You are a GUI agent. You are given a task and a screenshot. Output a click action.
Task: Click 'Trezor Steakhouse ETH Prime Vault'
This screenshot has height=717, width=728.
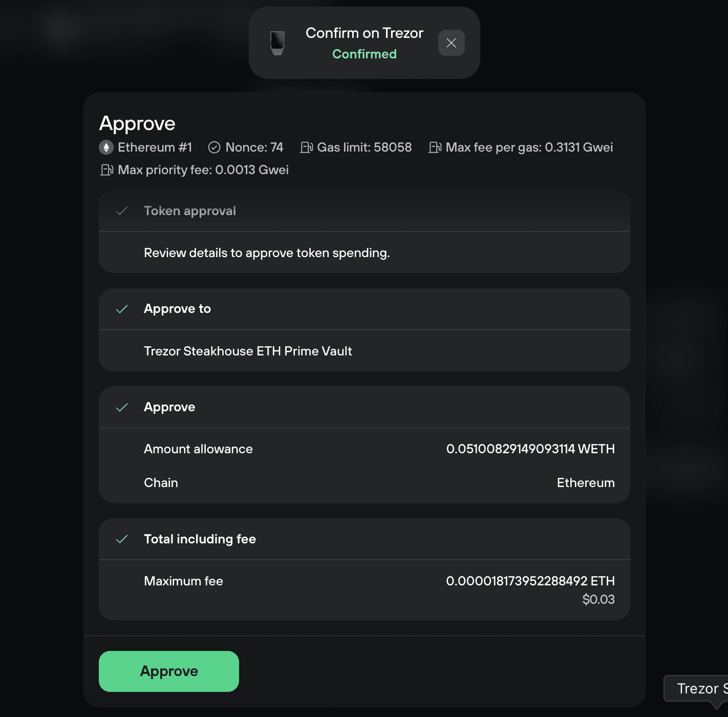(248, 351)
